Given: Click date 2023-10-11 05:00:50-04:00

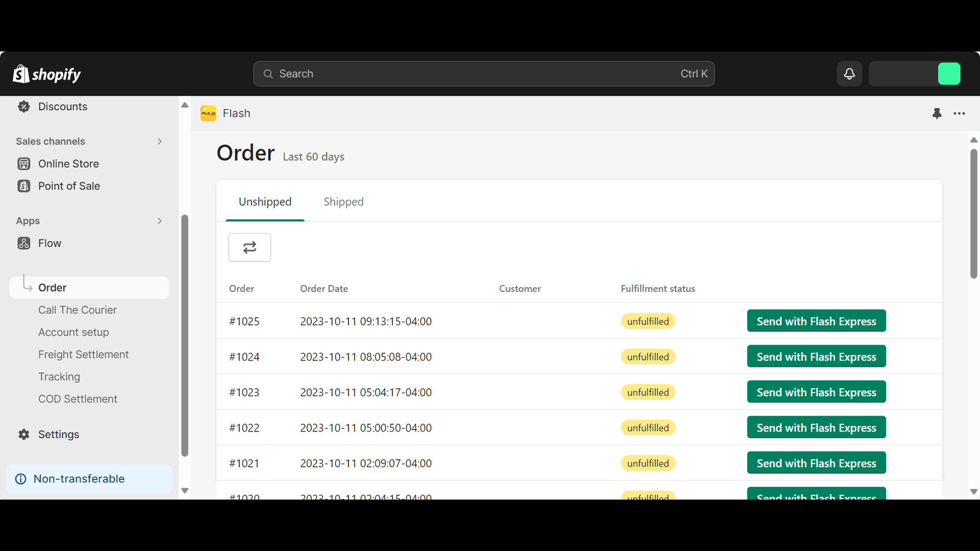Looking at the screenshot, I should (366, 428).
